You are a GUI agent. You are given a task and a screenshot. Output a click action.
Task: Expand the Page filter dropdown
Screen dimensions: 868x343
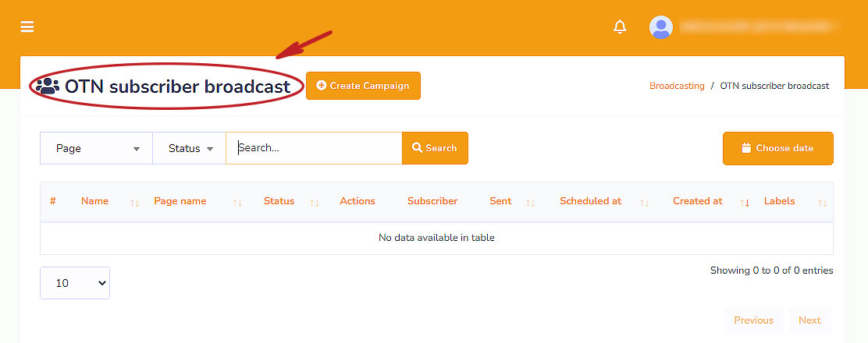96,148
